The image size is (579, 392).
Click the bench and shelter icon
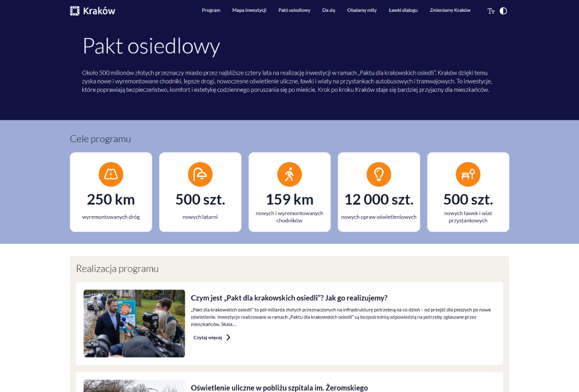(468, 174)
